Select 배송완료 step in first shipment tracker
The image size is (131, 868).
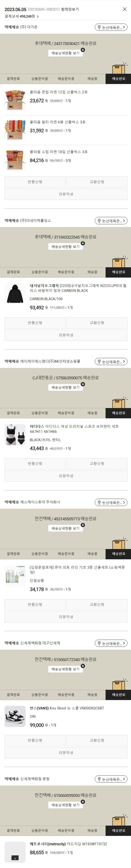pos(118,79)
